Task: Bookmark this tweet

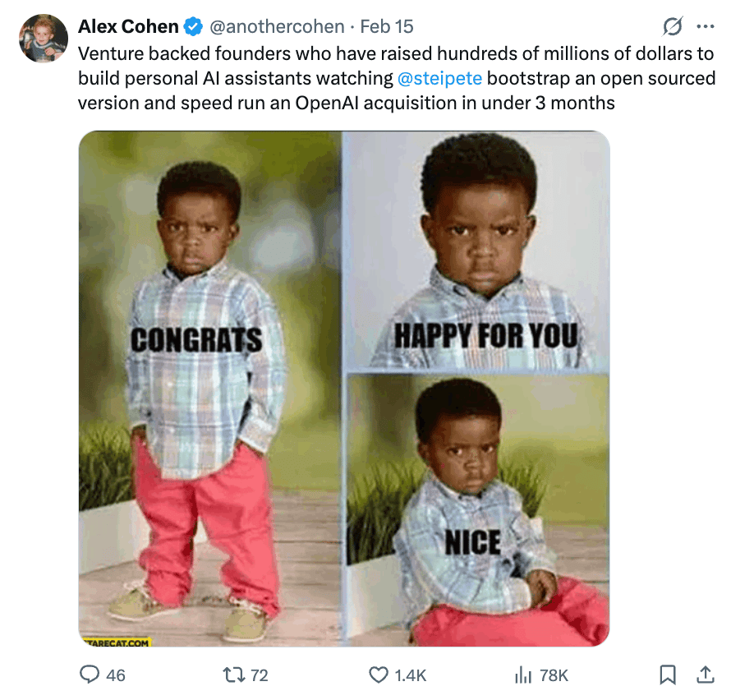Action: coord(668,675)
